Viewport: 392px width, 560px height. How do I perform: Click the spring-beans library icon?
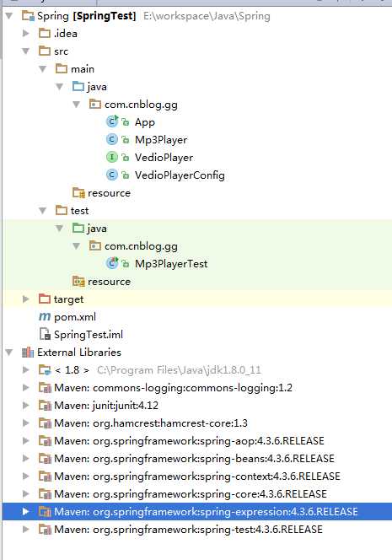(45, 458)
